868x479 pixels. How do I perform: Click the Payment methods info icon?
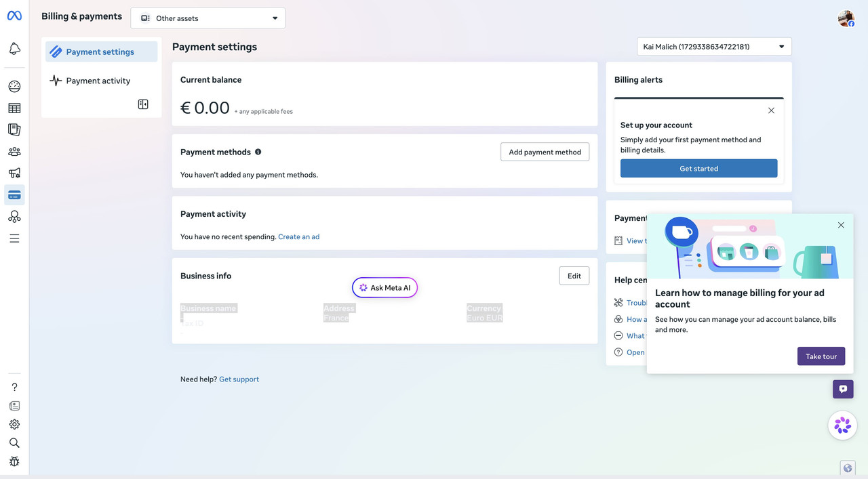tap(258, 152)
